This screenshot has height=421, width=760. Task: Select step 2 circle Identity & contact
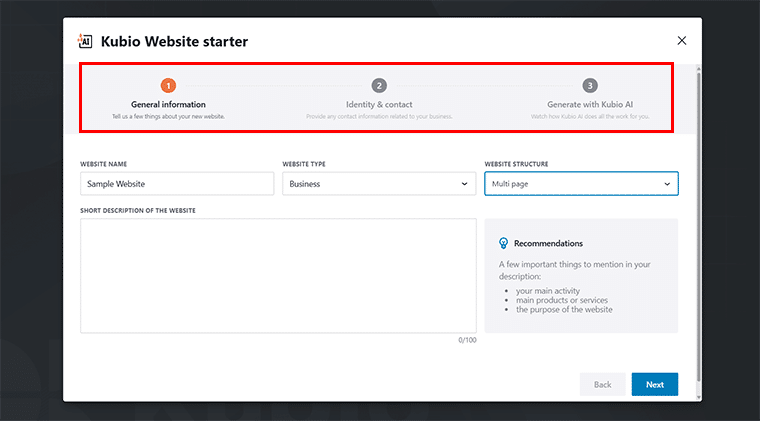tap(379, 86)
